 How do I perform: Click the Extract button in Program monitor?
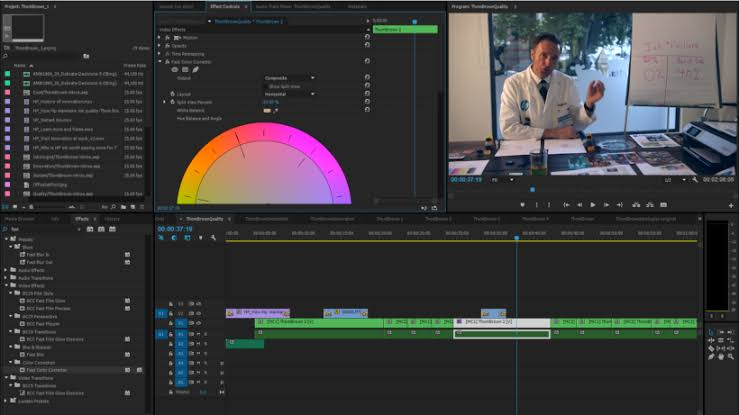650,205
